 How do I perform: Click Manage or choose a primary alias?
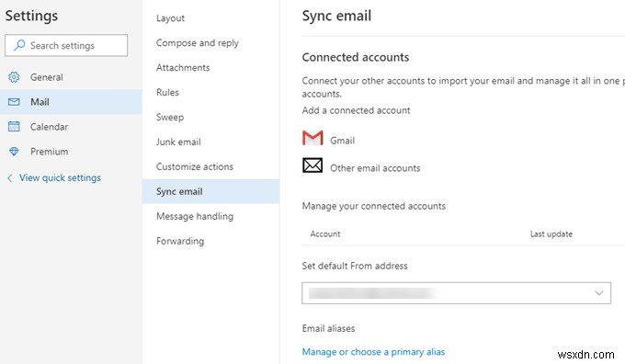tap(373, 352)
